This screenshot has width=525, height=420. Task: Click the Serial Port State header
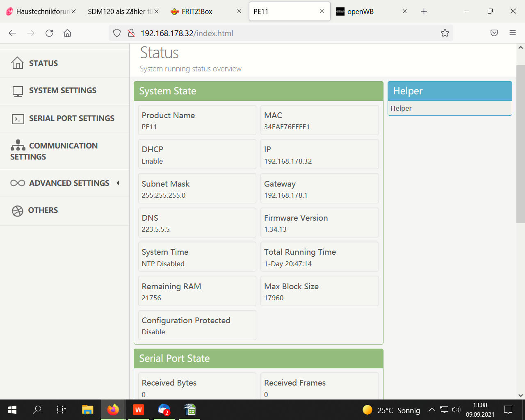[258, 358]
